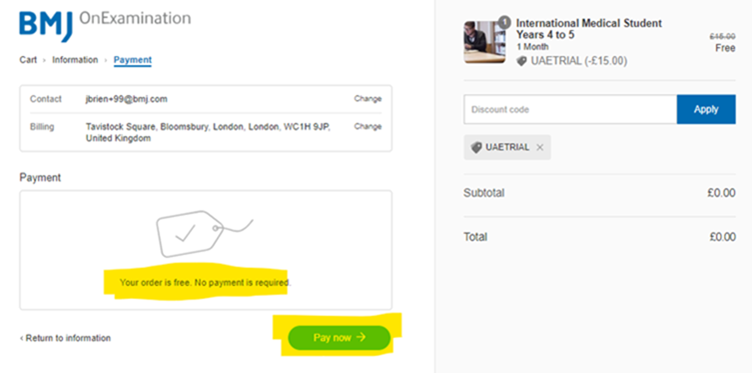Click the tag icon in UAETRIAL chip
The height and width of the screenshot is (373, 752).
[x=476, y=148]
